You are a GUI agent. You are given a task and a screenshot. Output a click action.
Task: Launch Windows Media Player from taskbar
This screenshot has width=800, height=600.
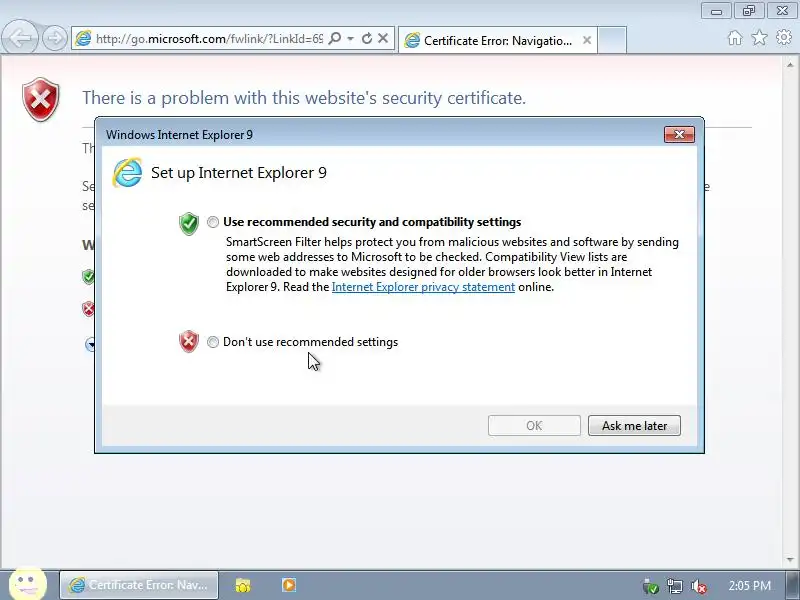[x=289, y=585]
